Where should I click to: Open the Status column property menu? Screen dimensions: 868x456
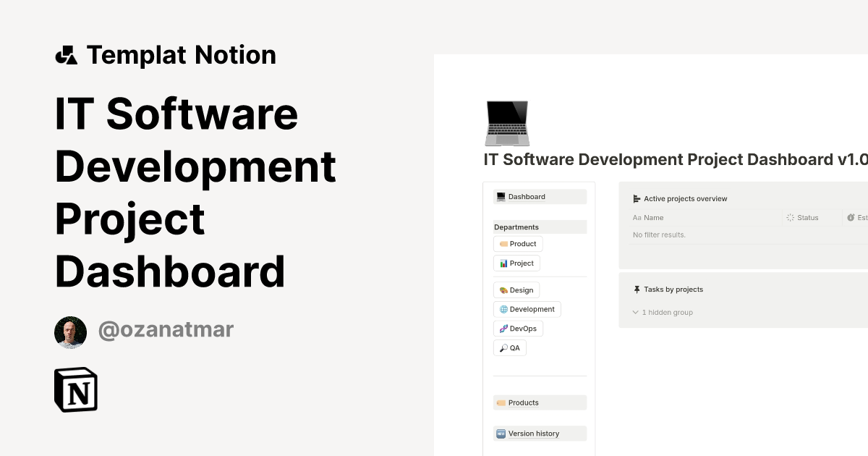click(809, 217)
